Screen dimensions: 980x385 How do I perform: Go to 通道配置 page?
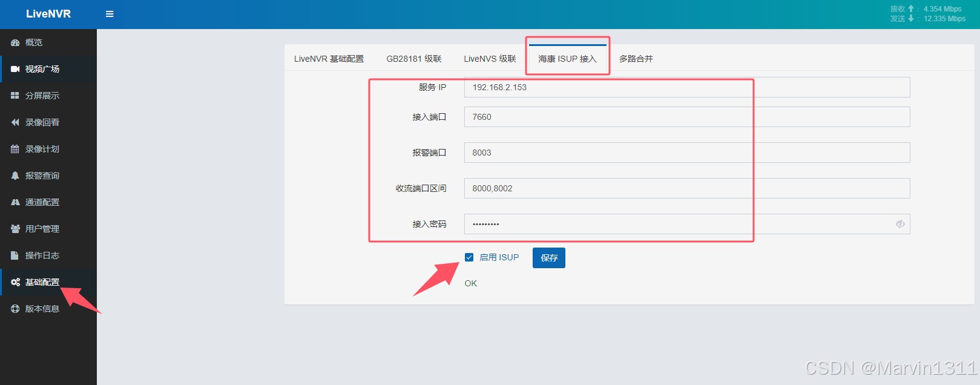(x=48, y=202)
